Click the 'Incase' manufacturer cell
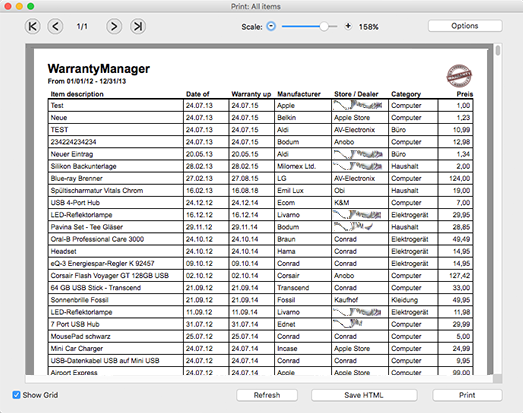 point(303,349)
